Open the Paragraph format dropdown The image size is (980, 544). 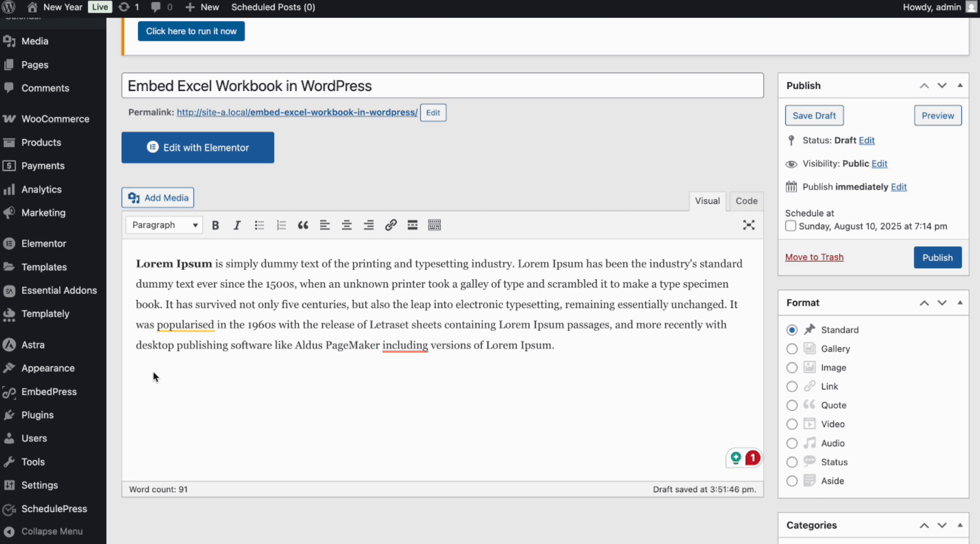164,225
